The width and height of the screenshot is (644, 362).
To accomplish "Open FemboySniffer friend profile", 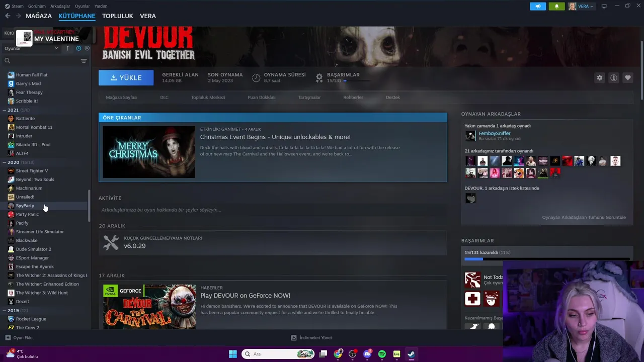I will pyautogui.click(x=494, y=133).
